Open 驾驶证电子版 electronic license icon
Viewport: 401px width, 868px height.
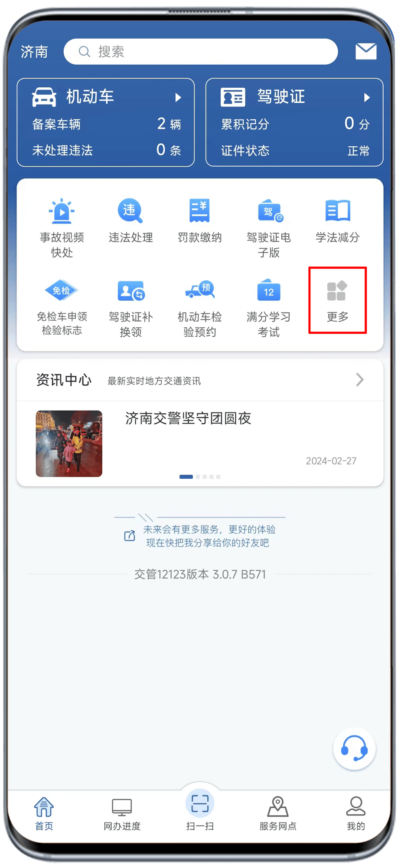point(269,211)
